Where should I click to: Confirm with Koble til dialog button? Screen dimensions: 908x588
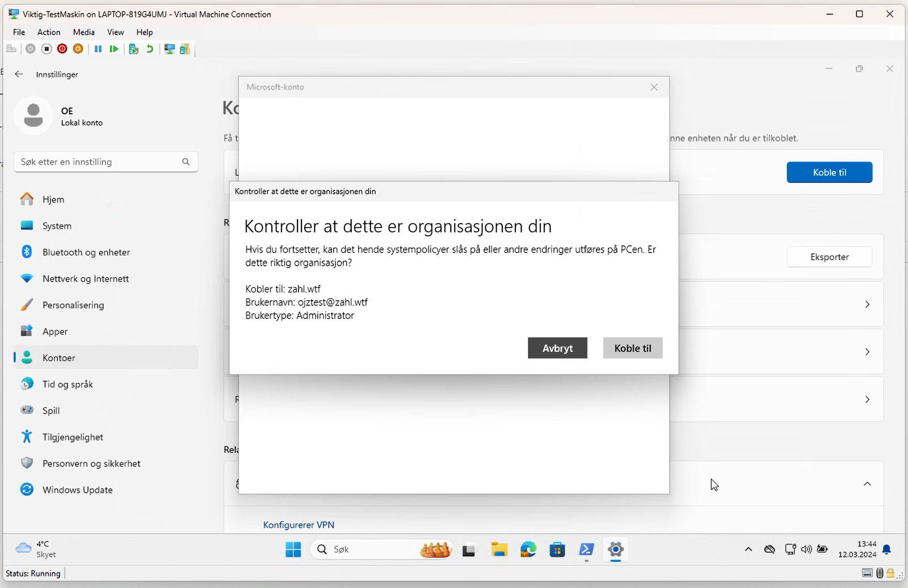click(633, 348)
